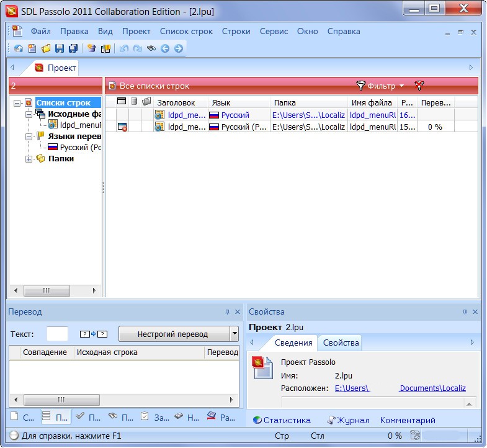This screenshot has width=487, height=448.
Task: Click the За... tab with the clipboard icon
Action: 154,417
